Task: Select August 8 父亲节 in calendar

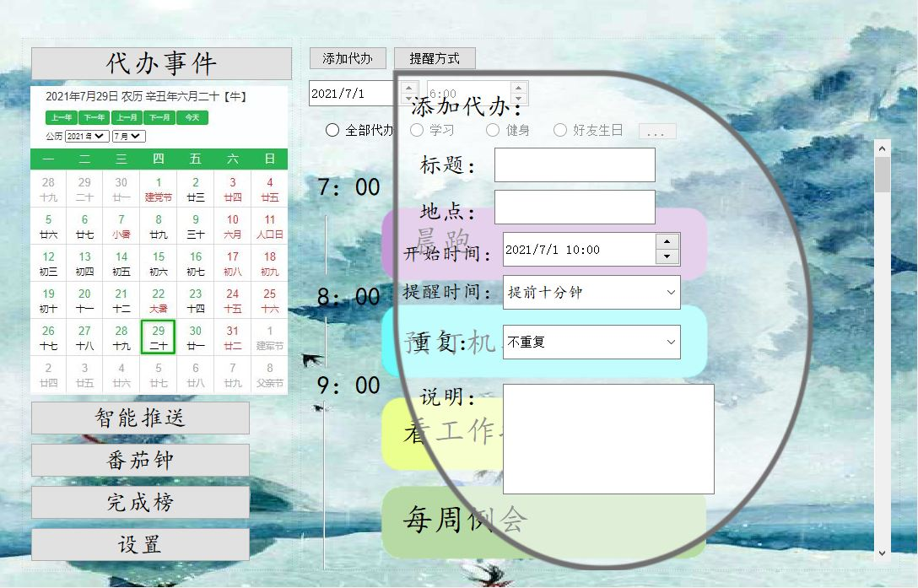Action: tap(269, 375)
